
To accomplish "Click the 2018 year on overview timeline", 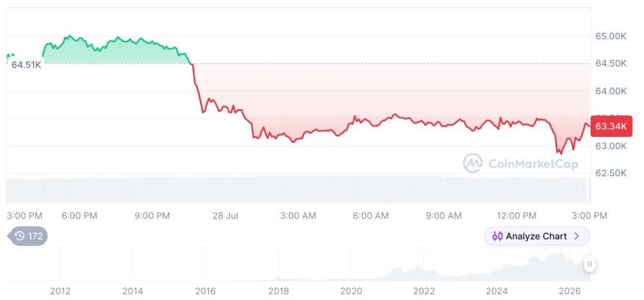I will tap(279, 291).
